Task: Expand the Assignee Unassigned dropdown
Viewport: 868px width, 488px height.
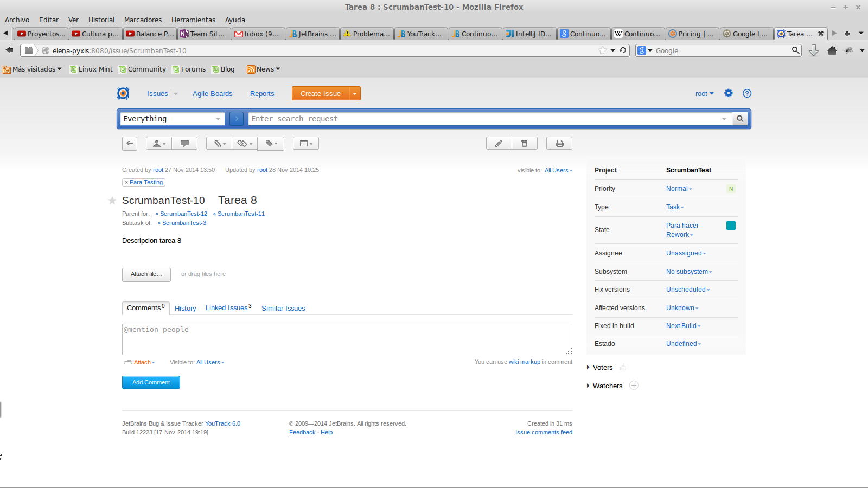Action: click(686, 253)
